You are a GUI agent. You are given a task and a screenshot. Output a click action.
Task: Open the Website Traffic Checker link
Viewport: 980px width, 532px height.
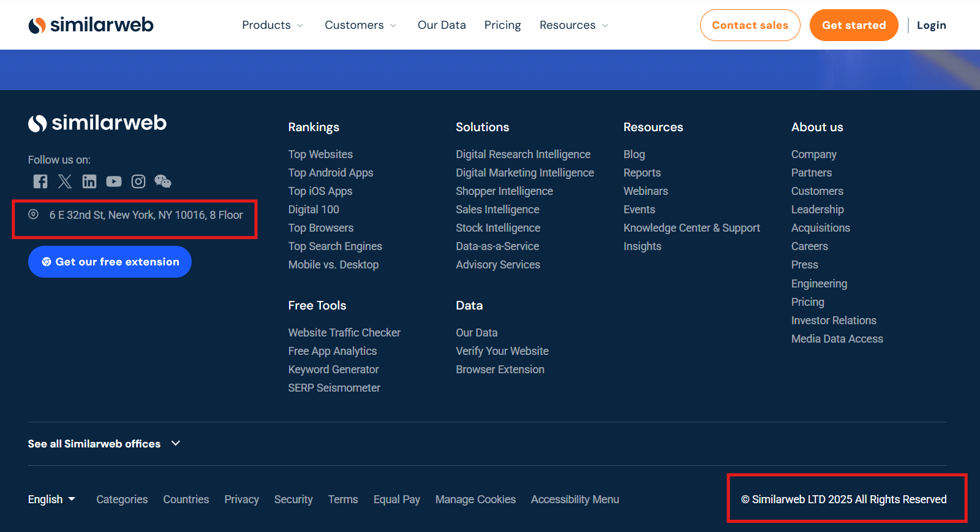tap(344, 333)
